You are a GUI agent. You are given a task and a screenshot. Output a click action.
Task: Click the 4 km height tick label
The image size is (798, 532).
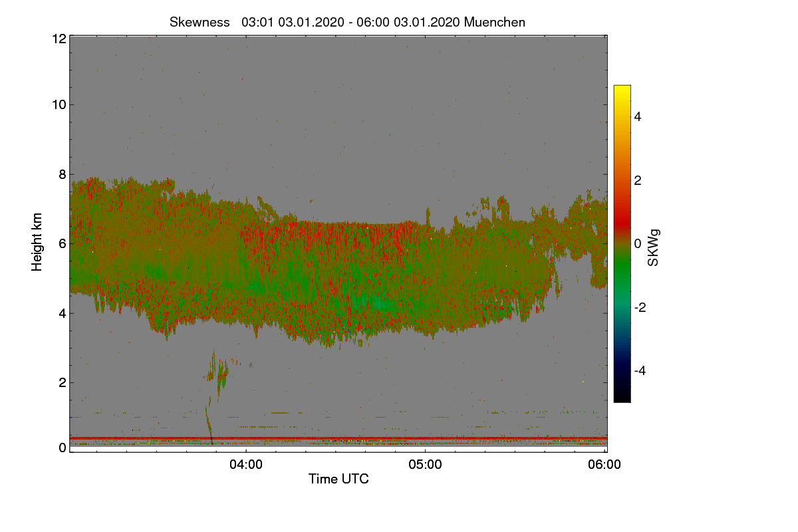(x=62, y=313)
